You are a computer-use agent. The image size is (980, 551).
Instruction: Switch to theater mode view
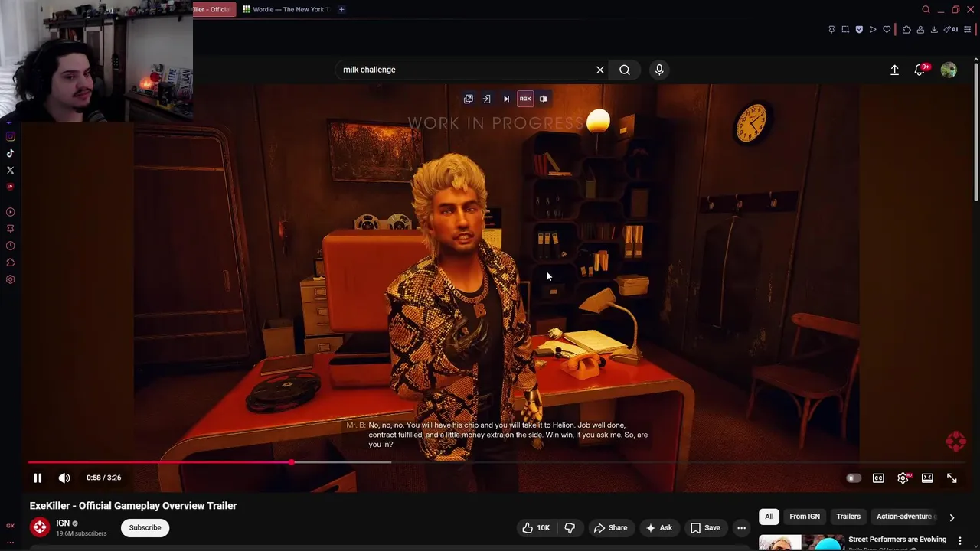(x=927, y=478)
